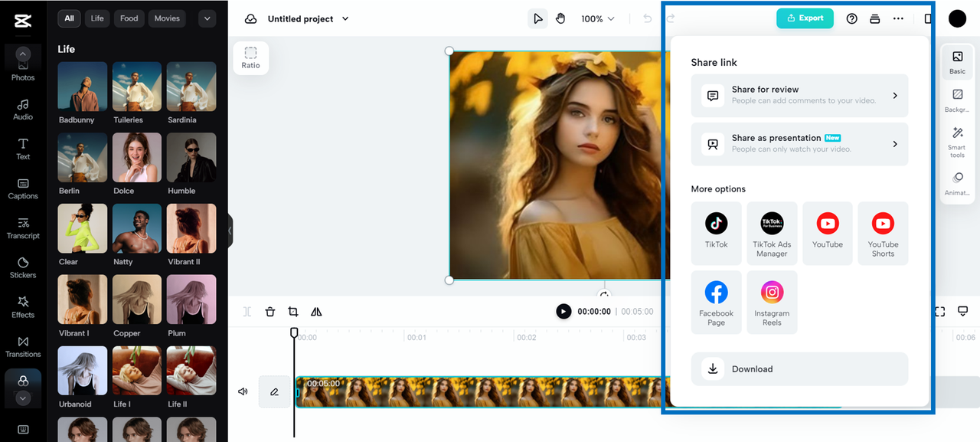Open the help question mark icon

(852, 19)
